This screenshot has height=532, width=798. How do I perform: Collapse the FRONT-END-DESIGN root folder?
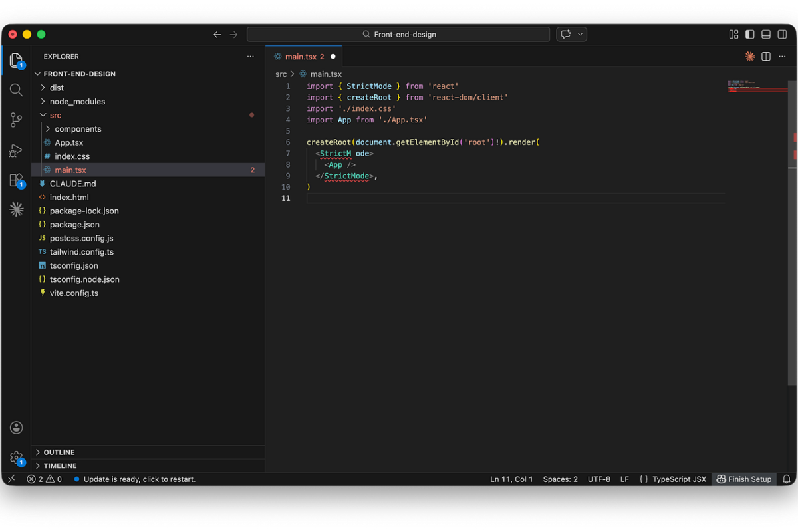pos(79,74)
